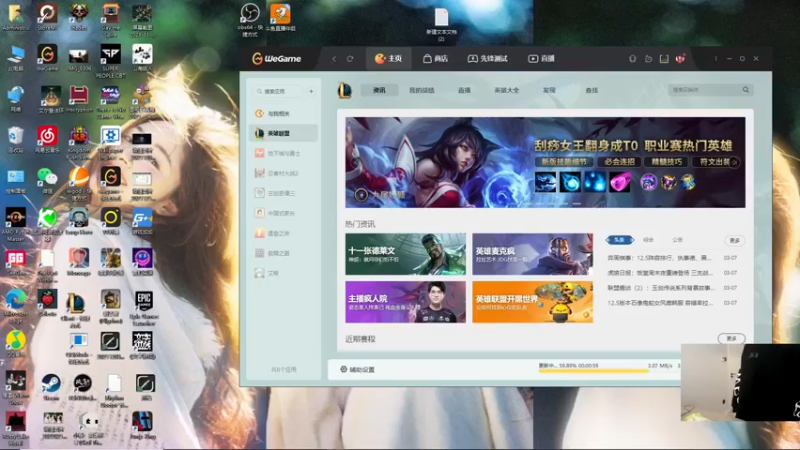800x450 pixels.
Task: Select the 公告 news filter
Action: [677, 240]
